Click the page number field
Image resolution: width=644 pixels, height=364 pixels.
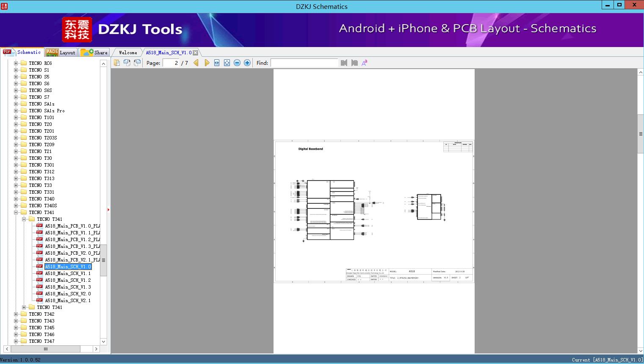coord(171,63)
